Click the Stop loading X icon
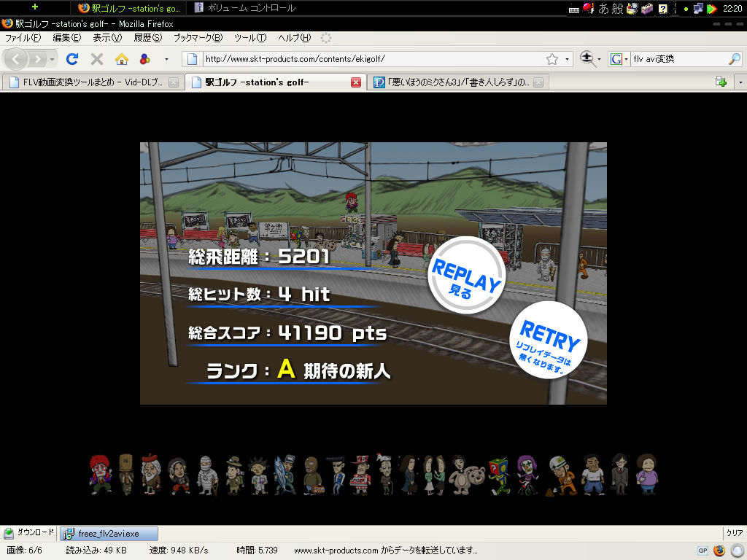 pos(97,58)
